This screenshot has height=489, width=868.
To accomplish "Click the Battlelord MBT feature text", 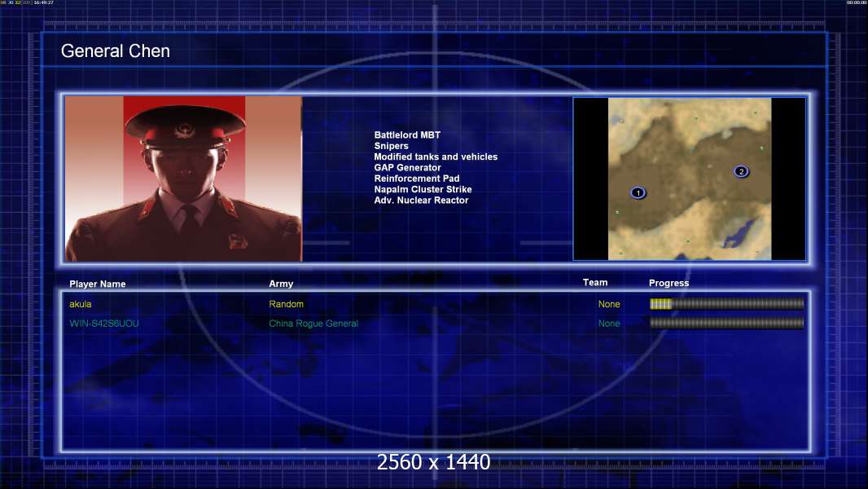I will (x=407, y=134).
